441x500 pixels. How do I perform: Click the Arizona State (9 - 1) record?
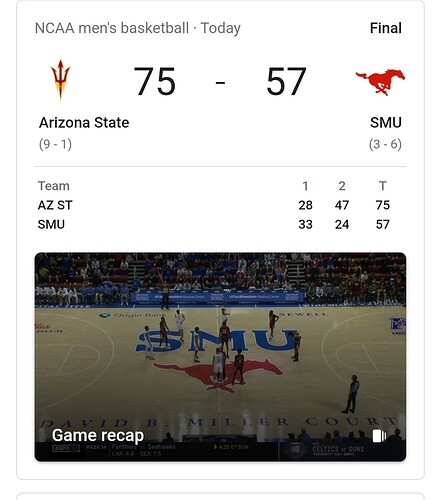pos(55,144)
